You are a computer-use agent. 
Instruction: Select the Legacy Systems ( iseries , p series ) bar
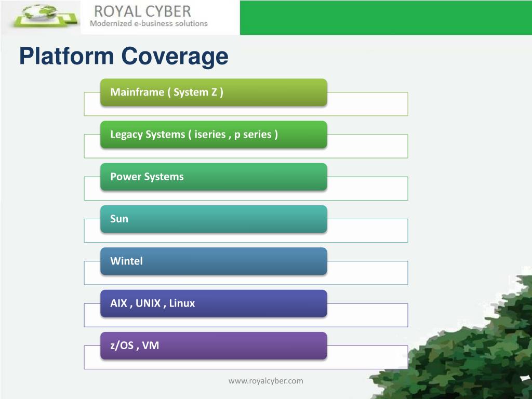(x=214, y=135)
